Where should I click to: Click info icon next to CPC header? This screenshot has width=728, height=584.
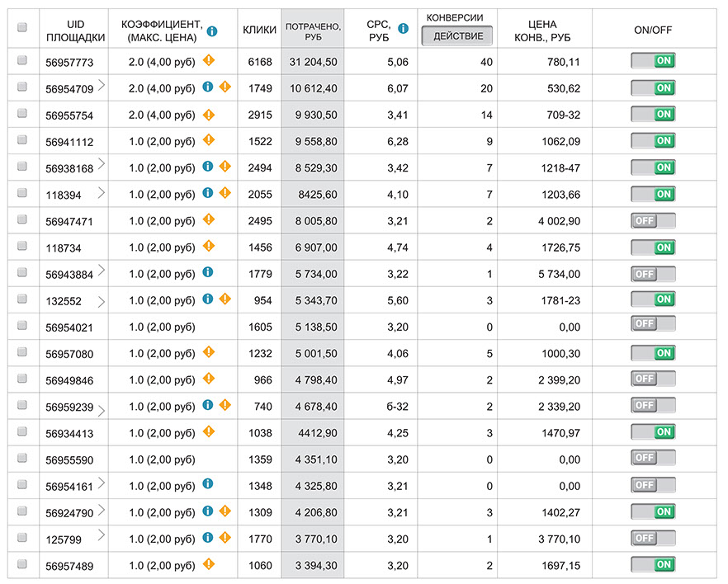click(x=403, y=29)
